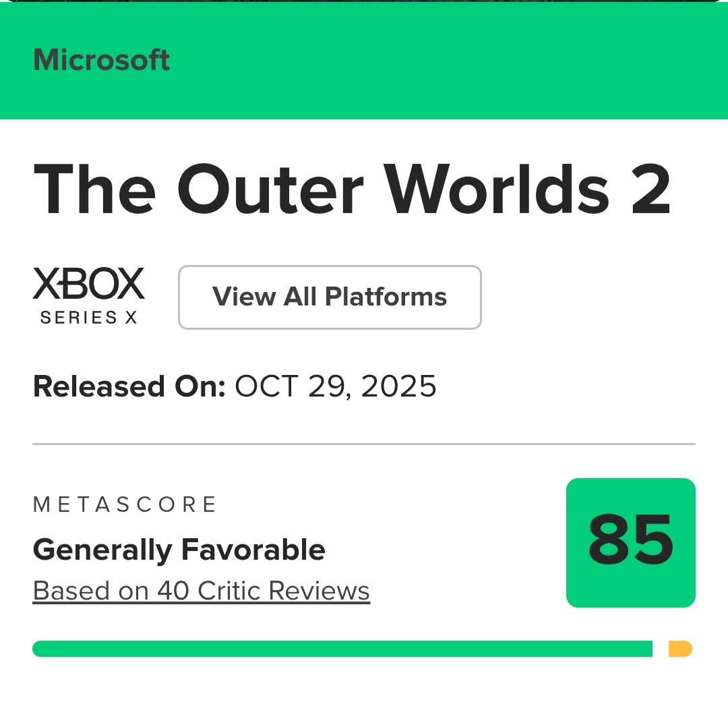Click the SERIES X platform text
Screen dimensions: 728x704
point(88,318)
